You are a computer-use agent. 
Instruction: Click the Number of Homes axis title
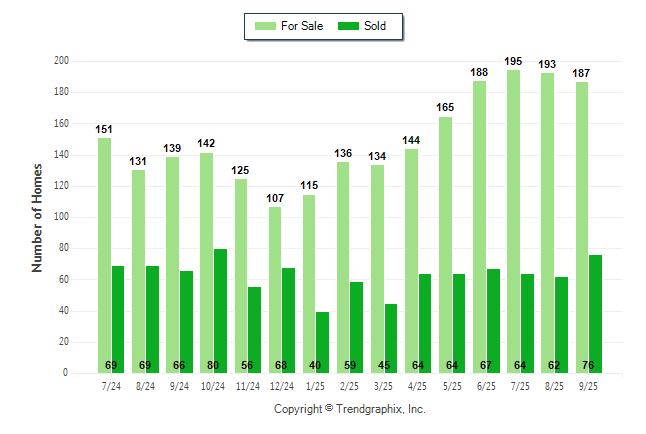pyautogui.click(x=38, y=217)
